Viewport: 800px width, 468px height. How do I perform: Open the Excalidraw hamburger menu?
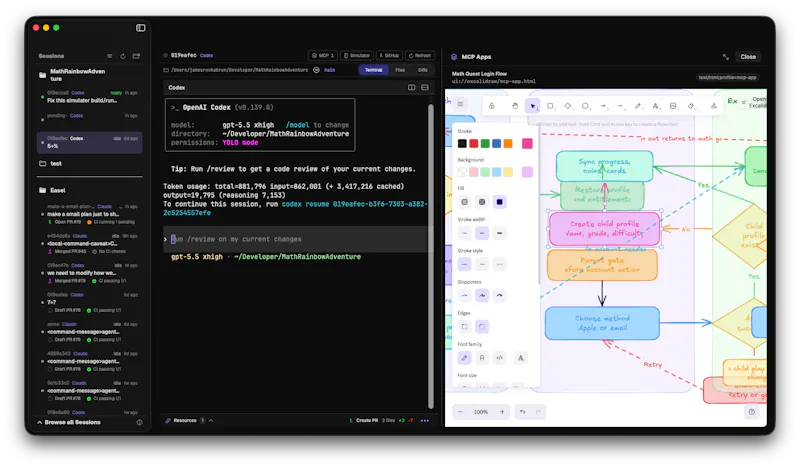point(460,104)
